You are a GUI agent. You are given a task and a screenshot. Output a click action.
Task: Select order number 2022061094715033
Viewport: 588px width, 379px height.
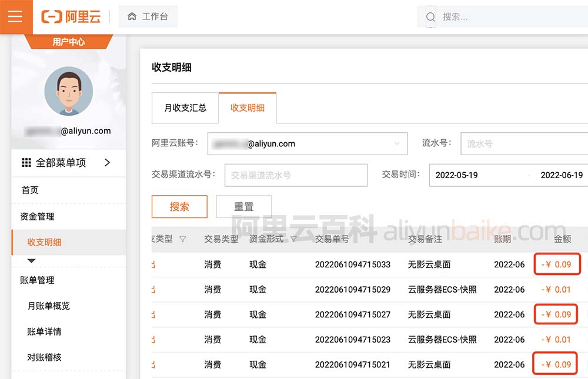(352, 264)
